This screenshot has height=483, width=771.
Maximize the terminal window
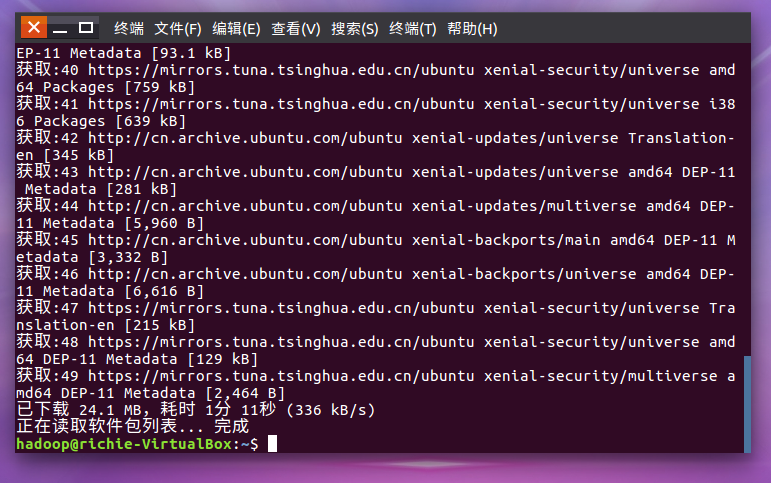point(86,28)
